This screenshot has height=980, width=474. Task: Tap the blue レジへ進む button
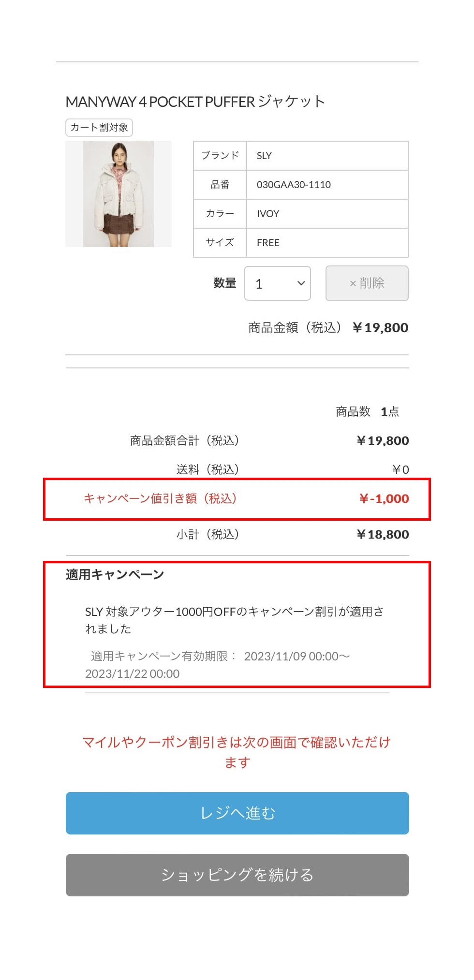pos(237,813)
